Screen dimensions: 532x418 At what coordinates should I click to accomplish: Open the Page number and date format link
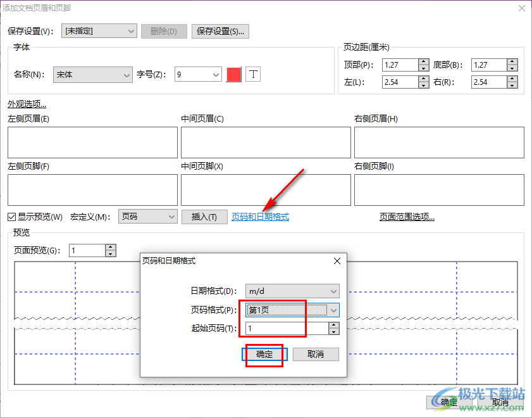tap(260, 217)
